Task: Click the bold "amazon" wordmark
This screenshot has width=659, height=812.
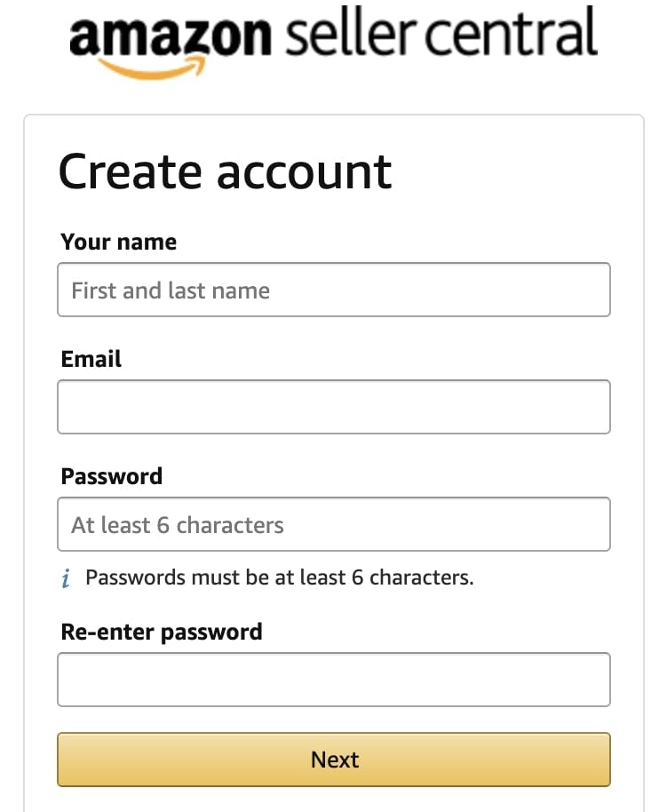Action: tap(169, 34)
